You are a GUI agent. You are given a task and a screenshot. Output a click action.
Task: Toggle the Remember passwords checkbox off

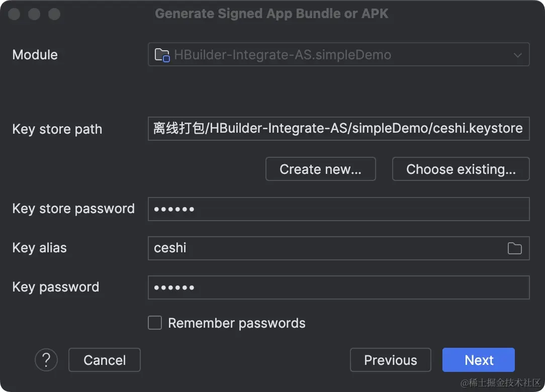point(155,323)
